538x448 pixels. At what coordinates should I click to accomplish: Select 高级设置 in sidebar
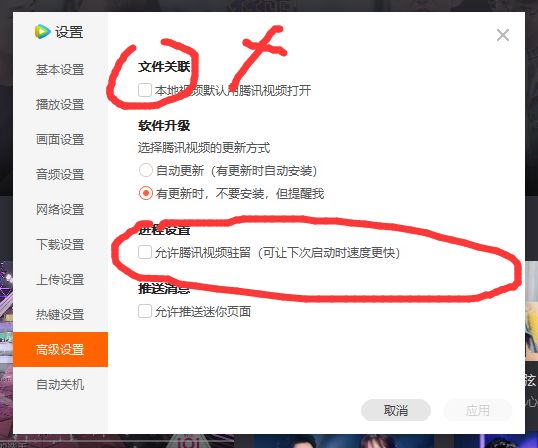(x=60, y=350)
